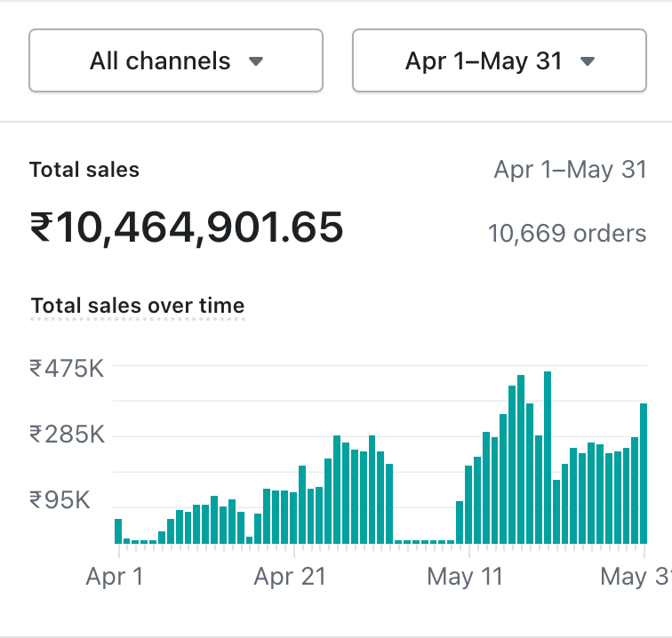Click the Total sales over time label
Viewport: 672px width, 638px height.
tap(137, 307)
